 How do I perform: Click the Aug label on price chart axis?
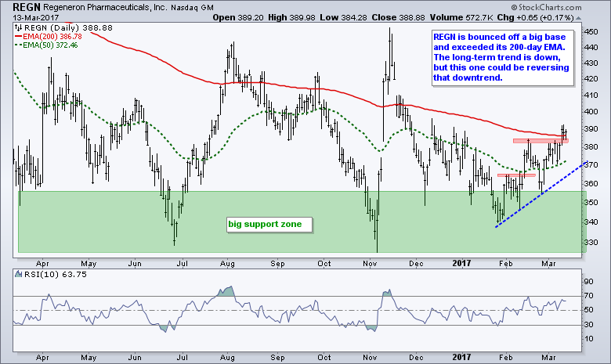(227, 264)
